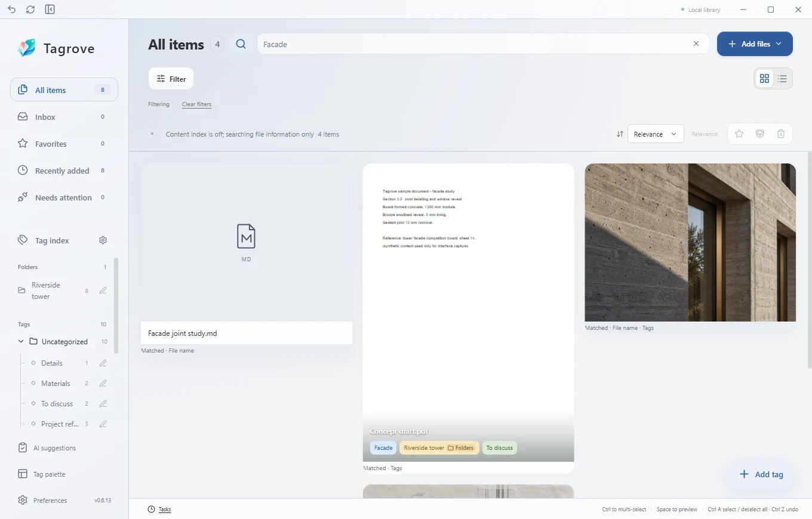The height and width of the screenshot is (519, 812).
Task: Open the Tasks link in status bar
Action: 165,509
